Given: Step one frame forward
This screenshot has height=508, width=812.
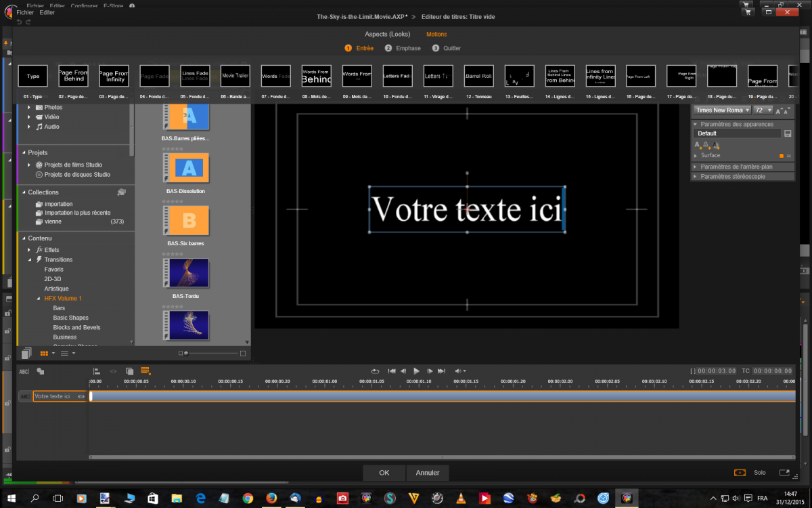Looking at the screenshot, I should tap(430, 371).
